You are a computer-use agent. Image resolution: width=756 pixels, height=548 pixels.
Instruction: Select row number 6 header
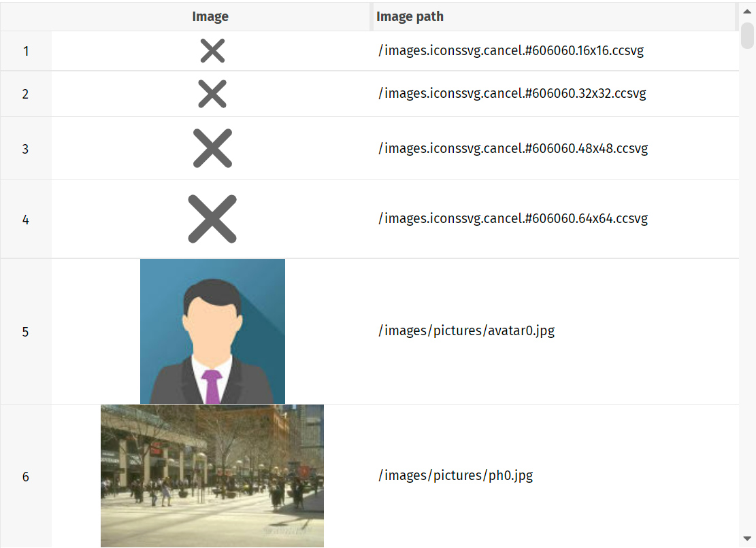pos(26,476)
